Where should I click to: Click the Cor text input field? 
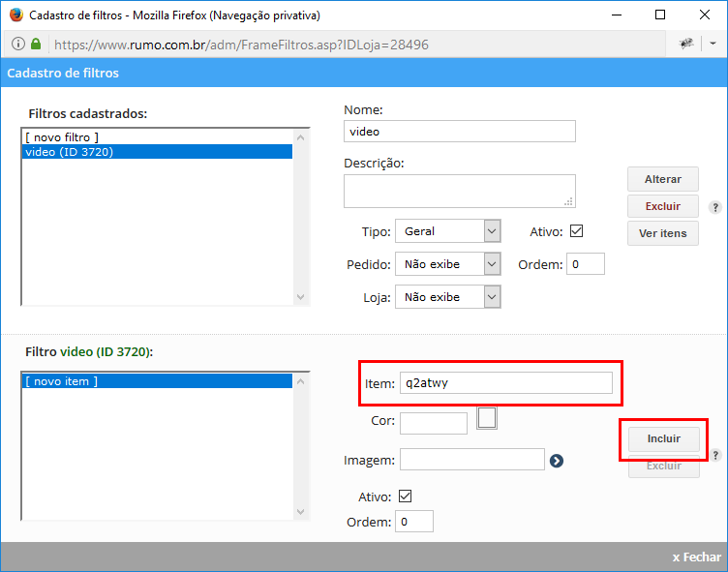point(434,423)
